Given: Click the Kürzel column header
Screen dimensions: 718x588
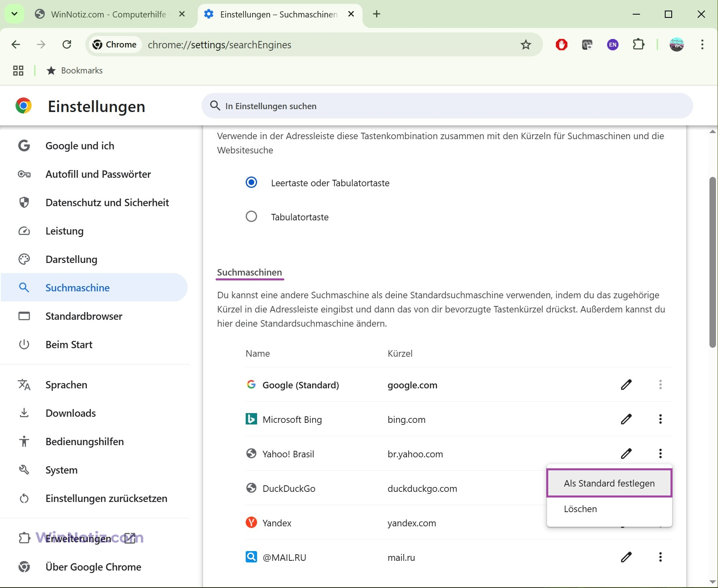Looking at the screenshot, I should point(400,353).
